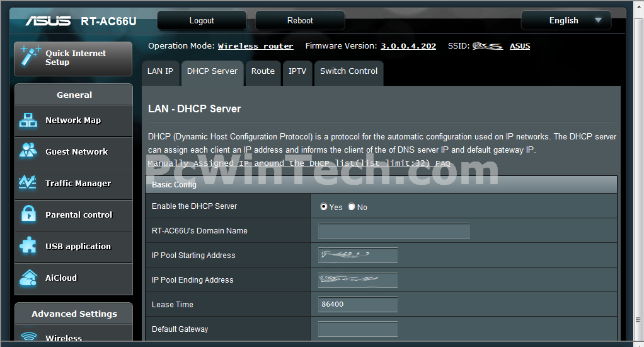
Task: Click the Lease Time field showing 86400
Action: click(358, 305)
